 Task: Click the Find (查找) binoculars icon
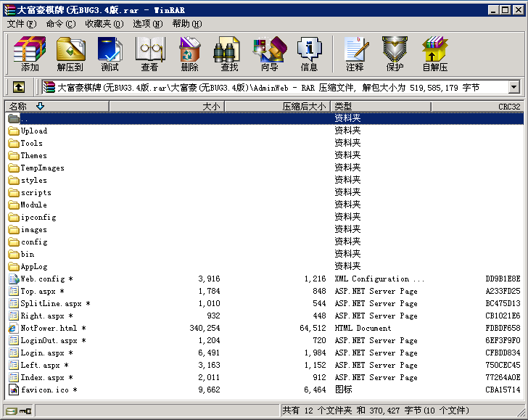click(229, 54)
